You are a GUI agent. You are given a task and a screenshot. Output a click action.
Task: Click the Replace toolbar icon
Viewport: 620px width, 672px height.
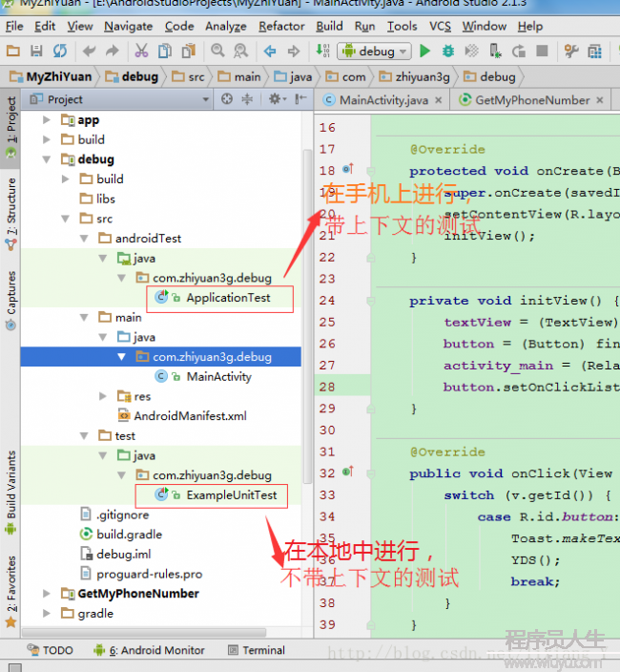point(240,51)
